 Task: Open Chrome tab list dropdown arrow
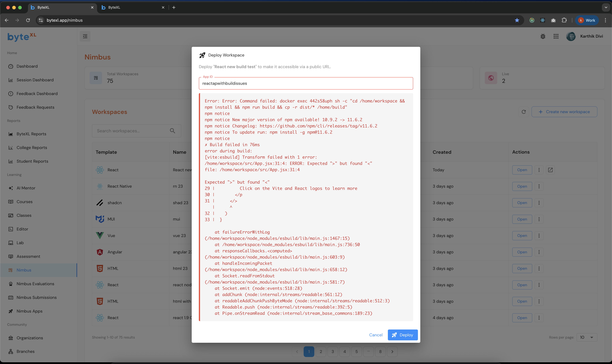click(x=606, y=7)
